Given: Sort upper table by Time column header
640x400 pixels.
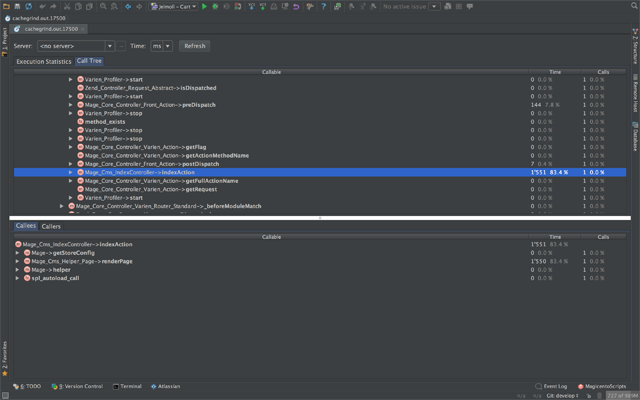Looking at the screenshot, I should coord(554,72).
